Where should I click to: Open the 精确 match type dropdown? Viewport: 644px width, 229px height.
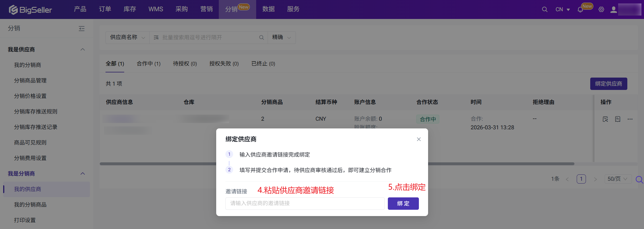tap(281, 38)
